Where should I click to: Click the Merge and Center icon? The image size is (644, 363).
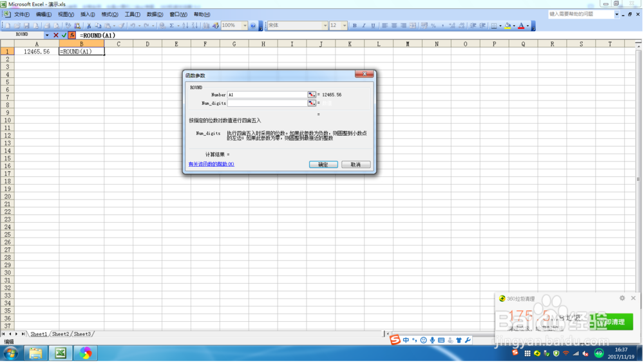(413, 26)
